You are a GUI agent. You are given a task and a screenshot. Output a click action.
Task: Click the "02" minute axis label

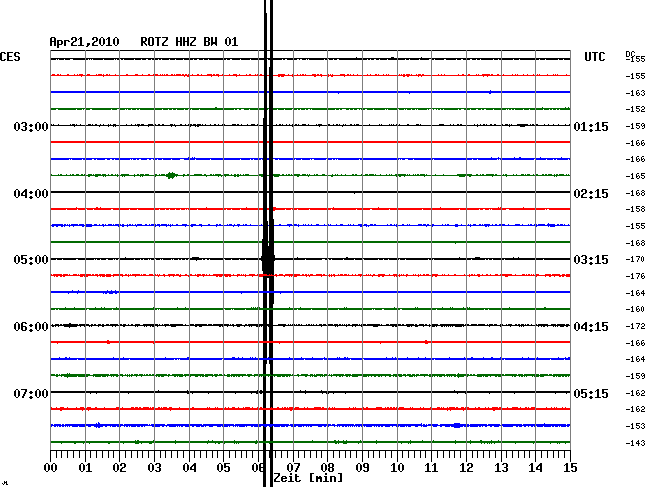(x=119, y=468)
